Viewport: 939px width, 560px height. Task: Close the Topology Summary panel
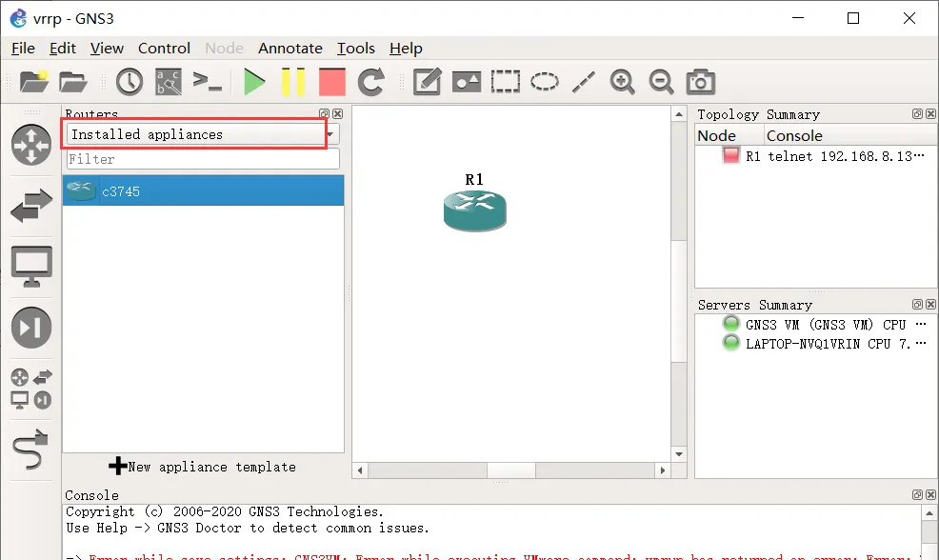pos(930,113)
